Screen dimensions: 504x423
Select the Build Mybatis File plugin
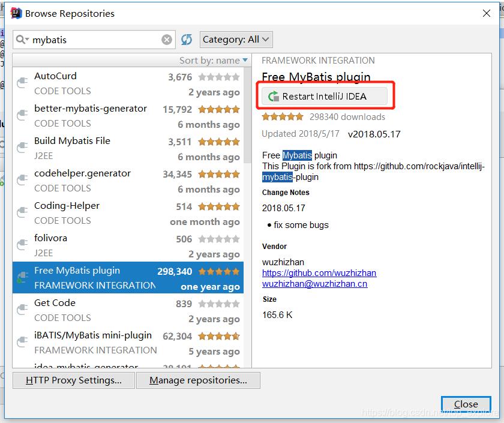[128, 149]
